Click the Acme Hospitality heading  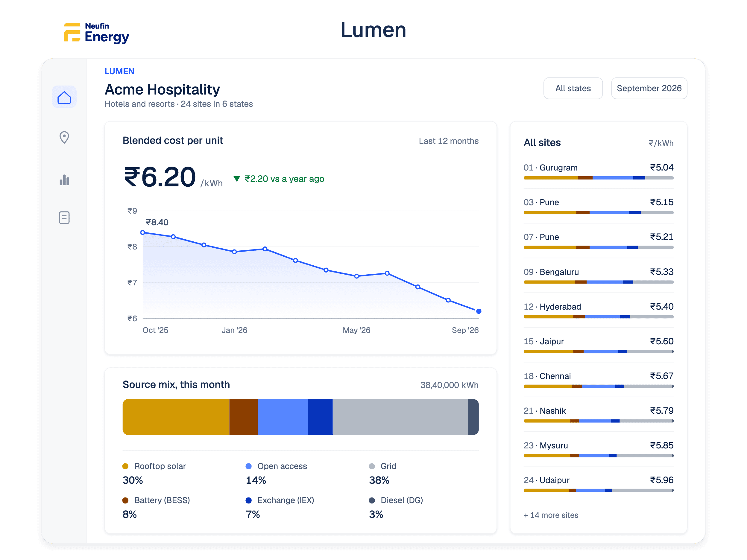coord(162,90)
